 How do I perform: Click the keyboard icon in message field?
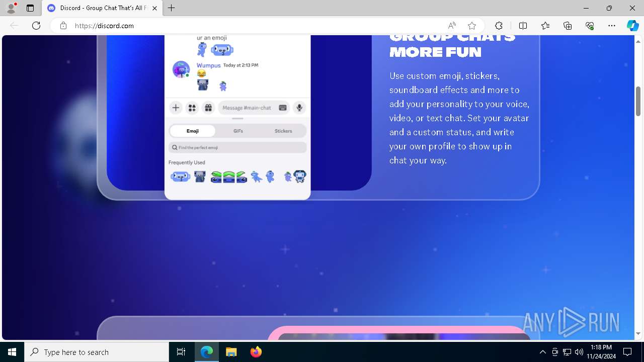283,108
